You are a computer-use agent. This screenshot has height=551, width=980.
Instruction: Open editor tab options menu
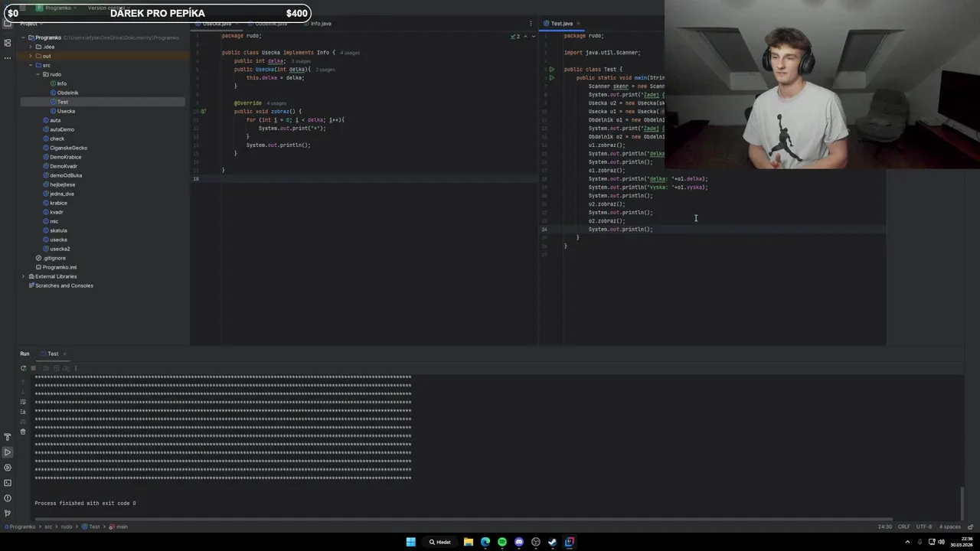(531, 24)
